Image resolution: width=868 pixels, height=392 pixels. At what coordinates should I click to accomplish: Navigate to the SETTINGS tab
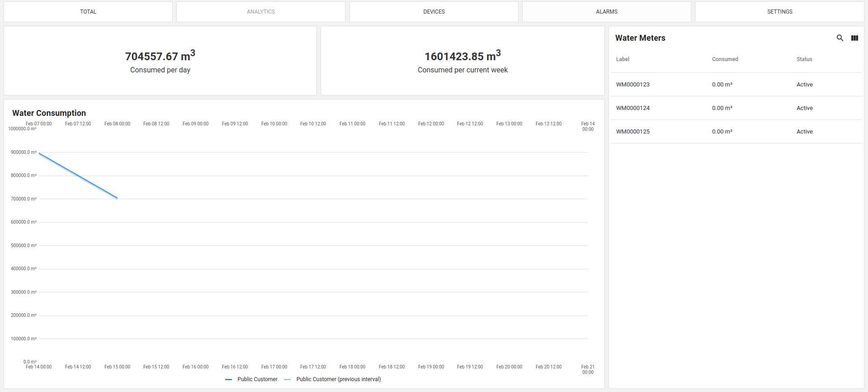click(779, 12)
